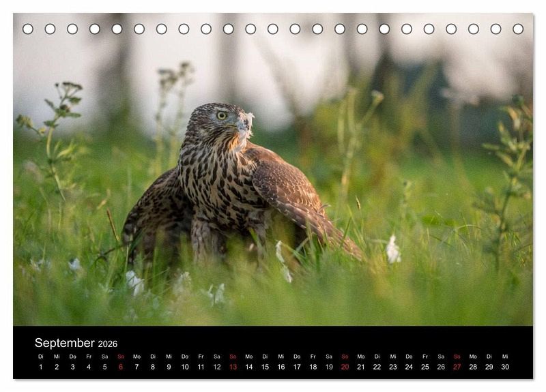Click the first binding hole at top left
Image resolution: width=546 pixels, height=392 pixels.
pyautogui.click(x=28, y=29)
